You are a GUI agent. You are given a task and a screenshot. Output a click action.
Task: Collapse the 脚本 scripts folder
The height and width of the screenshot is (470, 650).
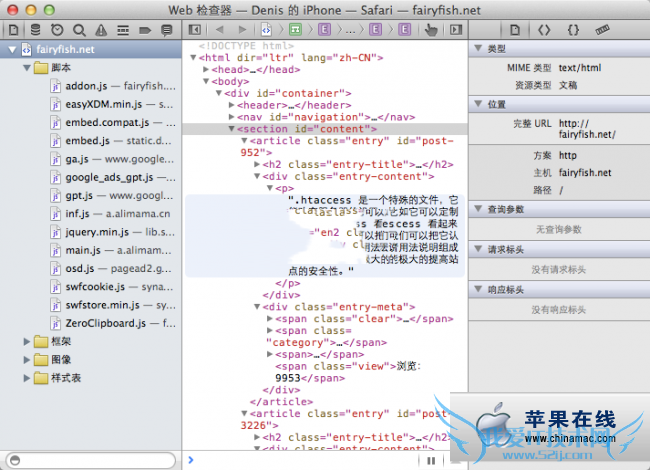click(27, 67)
